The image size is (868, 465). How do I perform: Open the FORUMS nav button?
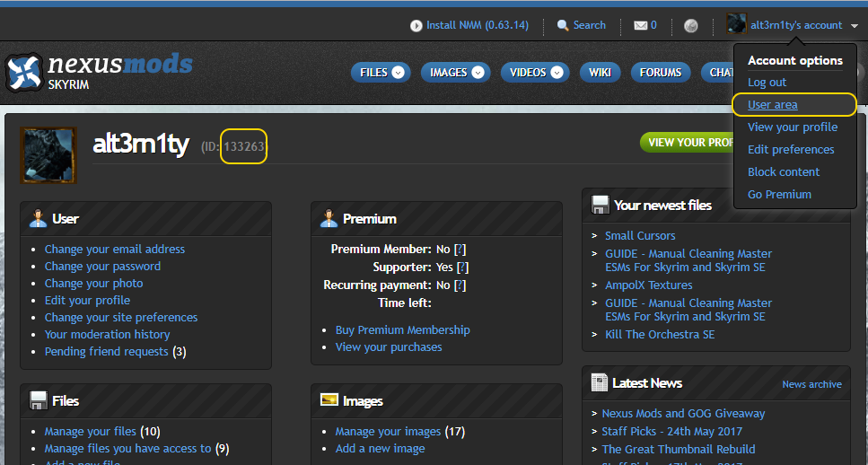[661, 73]
